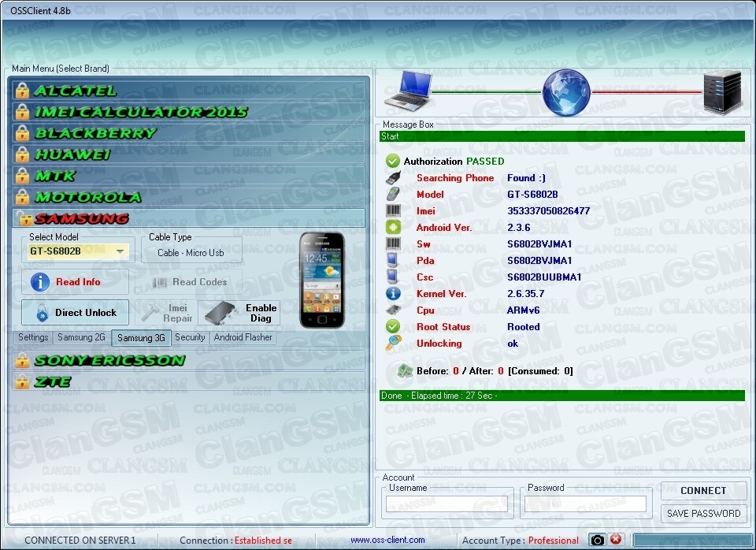The image size is (756, 550).
Task: Open the Android Flasher tab
Action: (243, 337)
